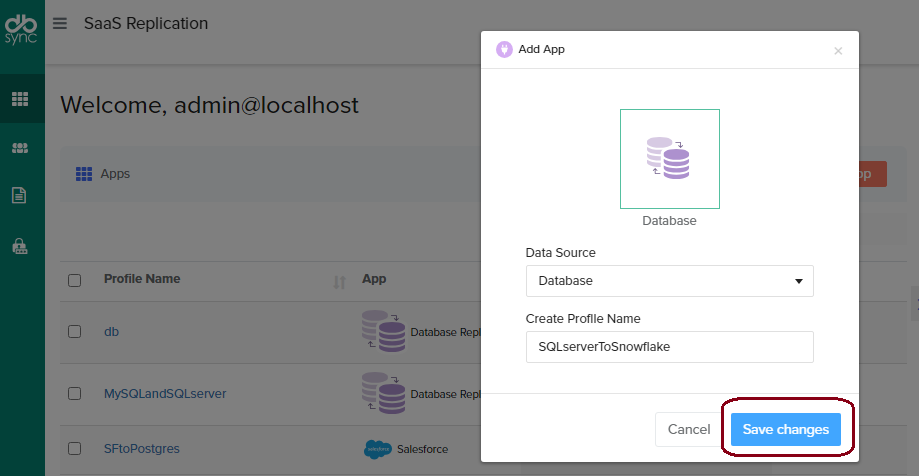Click the Salesforce app name text
This screenshot has height=476, width=919.
coord(423,450)
